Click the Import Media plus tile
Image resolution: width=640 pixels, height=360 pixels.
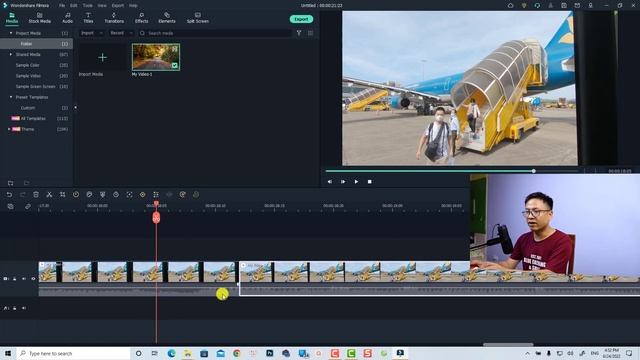[102, 58]
